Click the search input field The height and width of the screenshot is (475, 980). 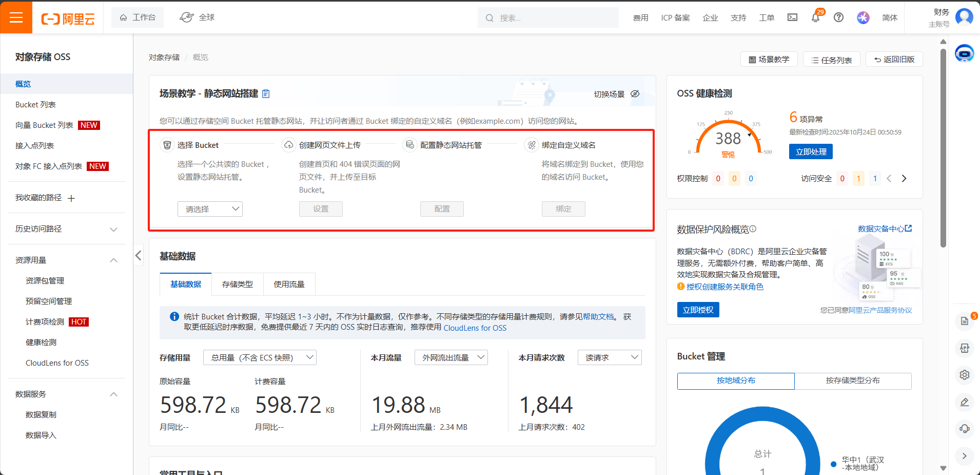(x=548, y=17)
